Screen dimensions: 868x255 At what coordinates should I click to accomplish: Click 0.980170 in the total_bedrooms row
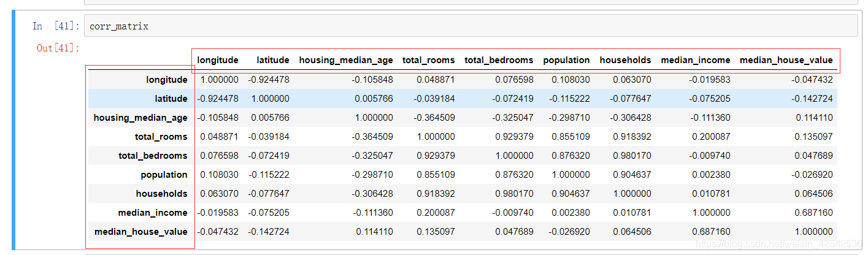click(x=632, y=156)
